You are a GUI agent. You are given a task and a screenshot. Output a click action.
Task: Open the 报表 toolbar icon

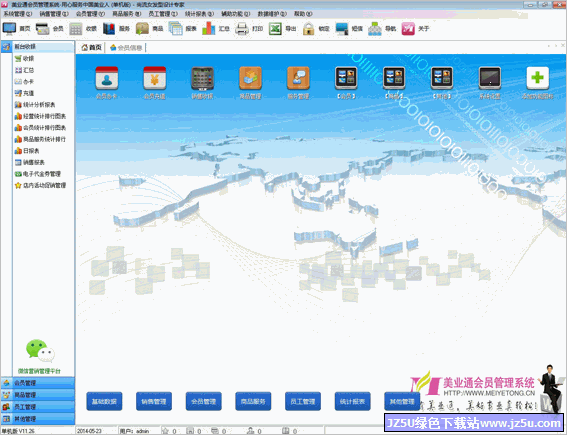pyautogui.click(x=175, y=29)
